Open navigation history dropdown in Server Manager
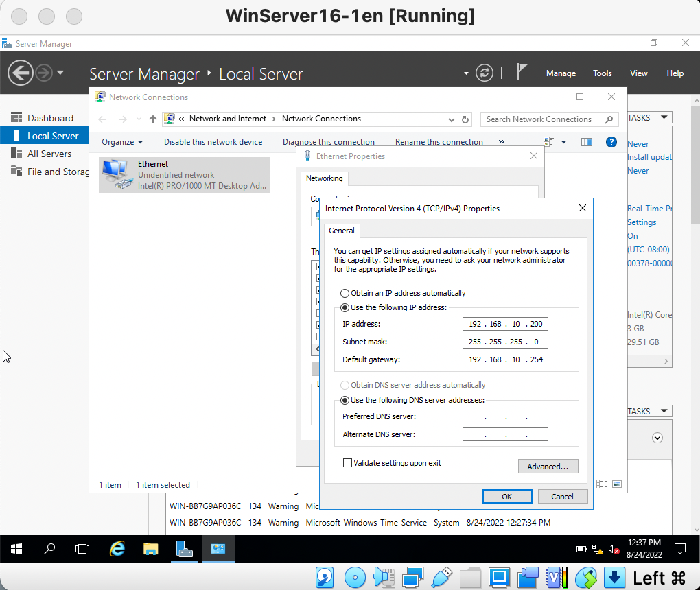 point(60,73)
